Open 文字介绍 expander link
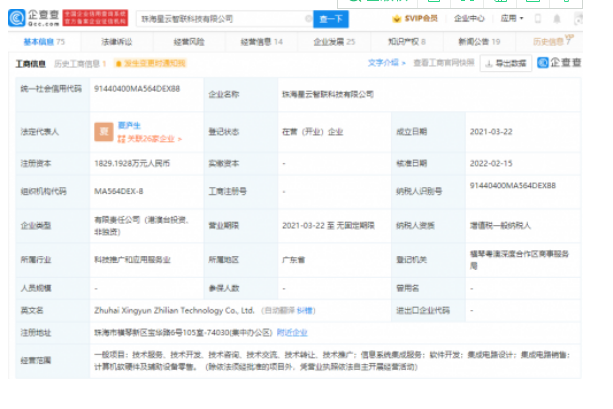The image size is (613, 409). coord(387,63)
